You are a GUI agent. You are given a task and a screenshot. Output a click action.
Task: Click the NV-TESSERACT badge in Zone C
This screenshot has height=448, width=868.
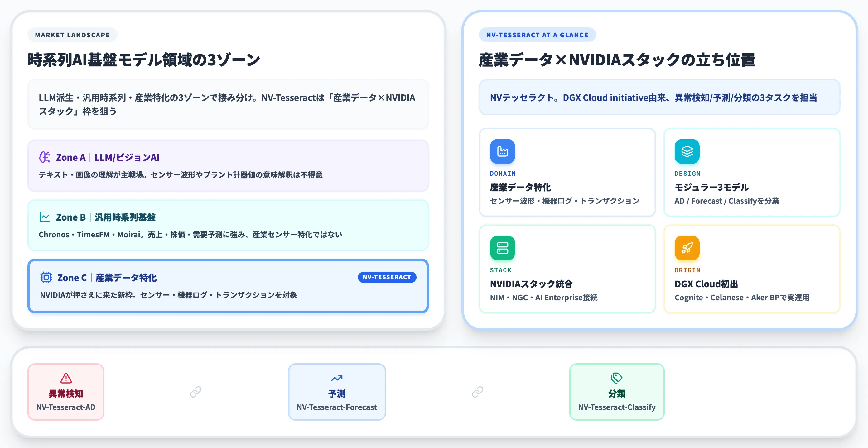point(387,277)
